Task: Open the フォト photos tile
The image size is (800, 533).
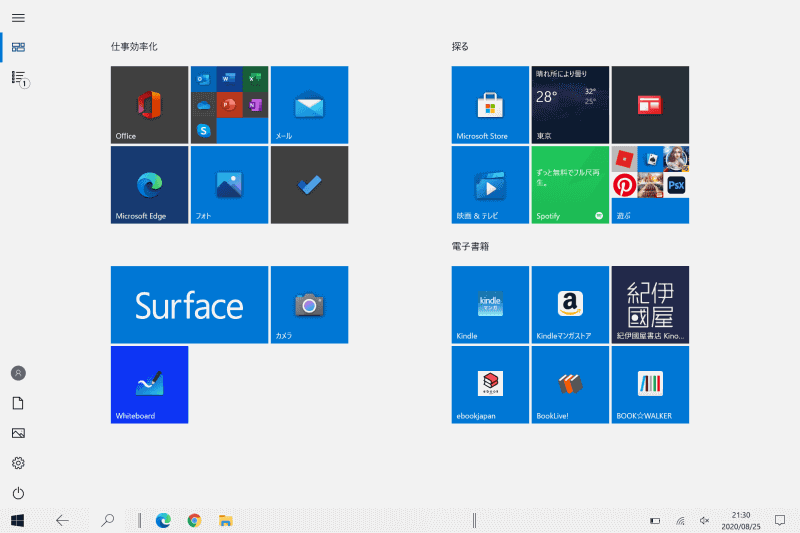Action: pyautogui.click(x=230, y=185)
